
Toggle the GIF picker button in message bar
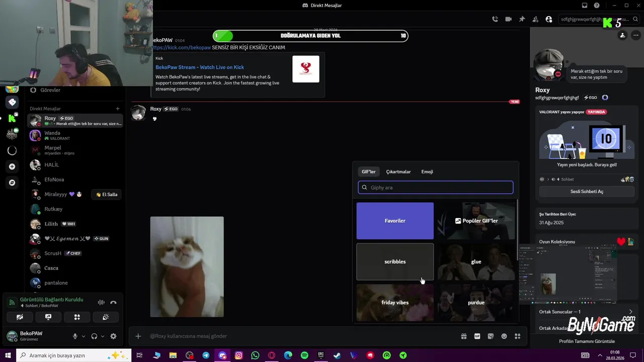(x=477, y=336)
